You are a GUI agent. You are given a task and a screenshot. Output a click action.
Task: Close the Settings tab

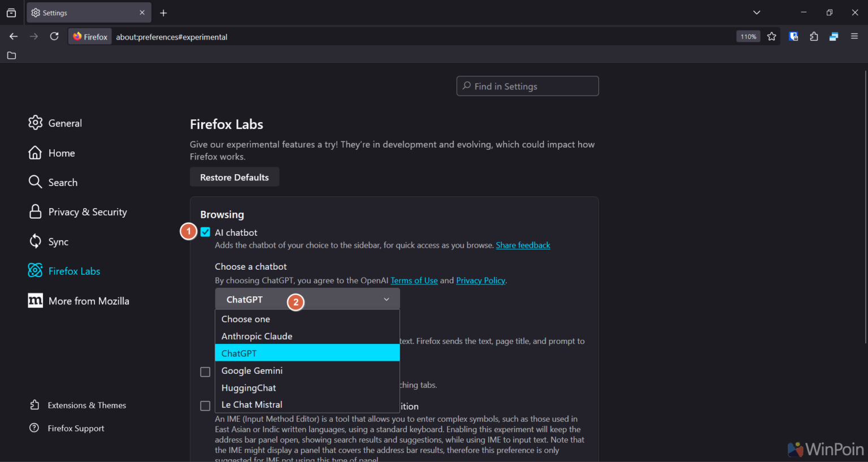click(x=142, y=12)
